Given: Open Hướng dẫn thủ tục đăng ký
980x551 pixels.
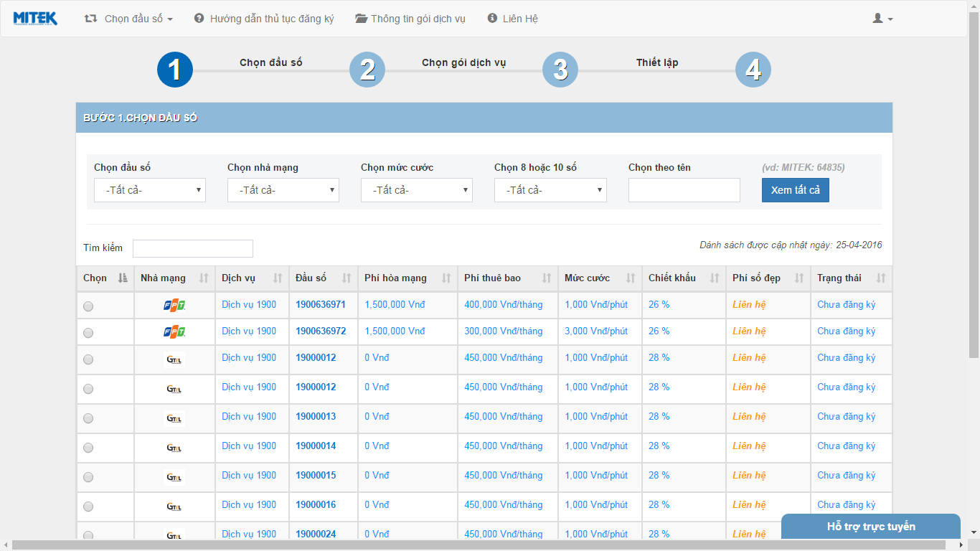Looking at the screenshot, I should coord(264,19).
